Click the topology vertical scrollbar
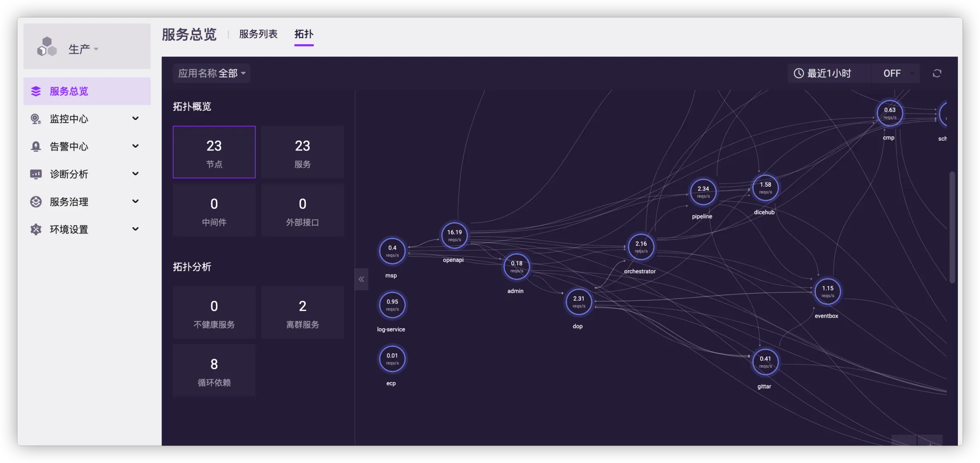980x463 pixels. (952, 227)
